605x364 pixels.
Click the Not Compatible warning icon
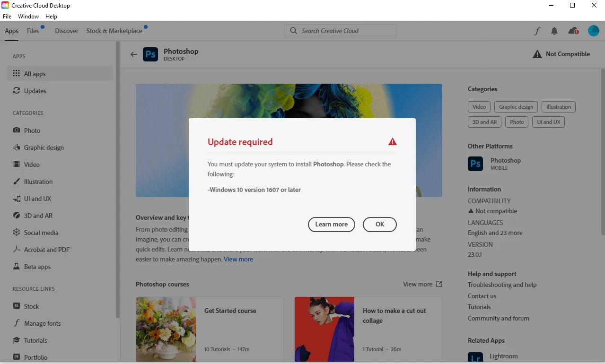pos(537,54)
